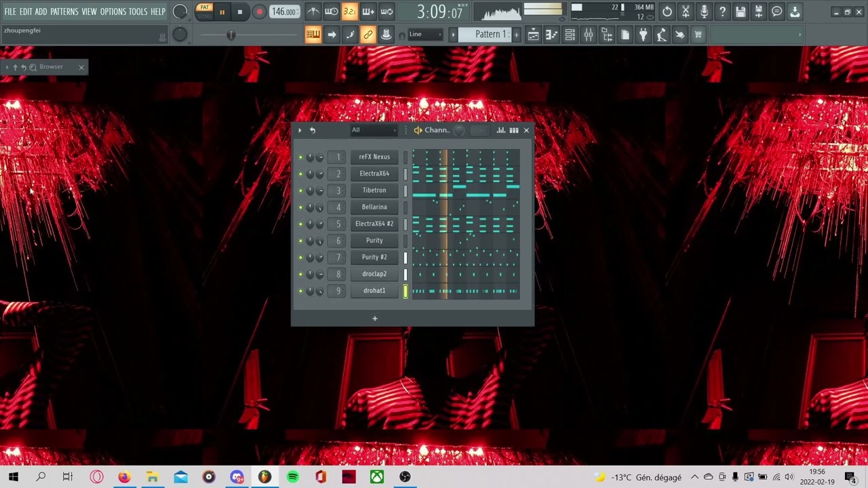
Task: Open graph editor icon in Channel rack
Action: pyautogui.click(x=501, y=130)
